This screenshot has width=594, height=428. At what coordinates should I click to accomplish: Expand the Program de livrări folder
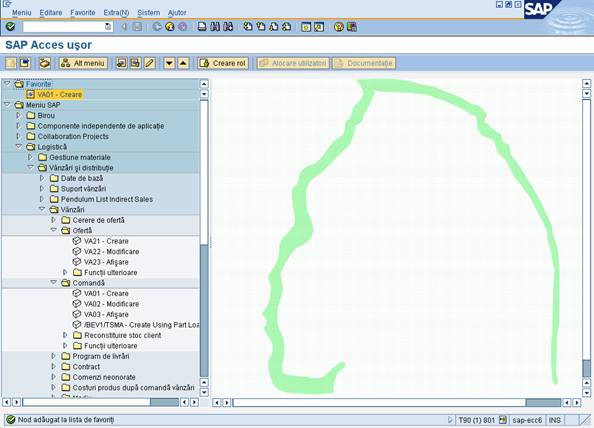coord(53,356)
